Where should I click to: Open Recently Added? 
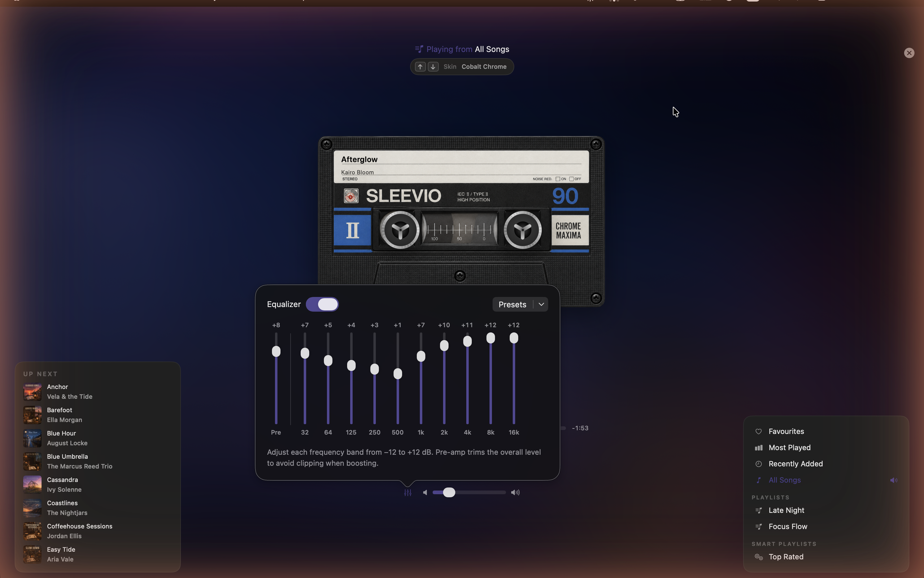(x=826, y=464)
